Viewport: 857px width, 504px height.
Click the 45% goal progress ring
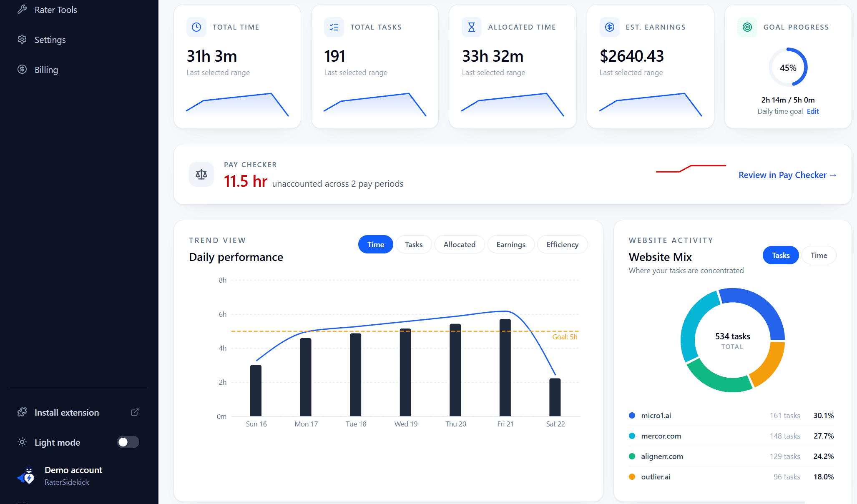tap(788, 68)
